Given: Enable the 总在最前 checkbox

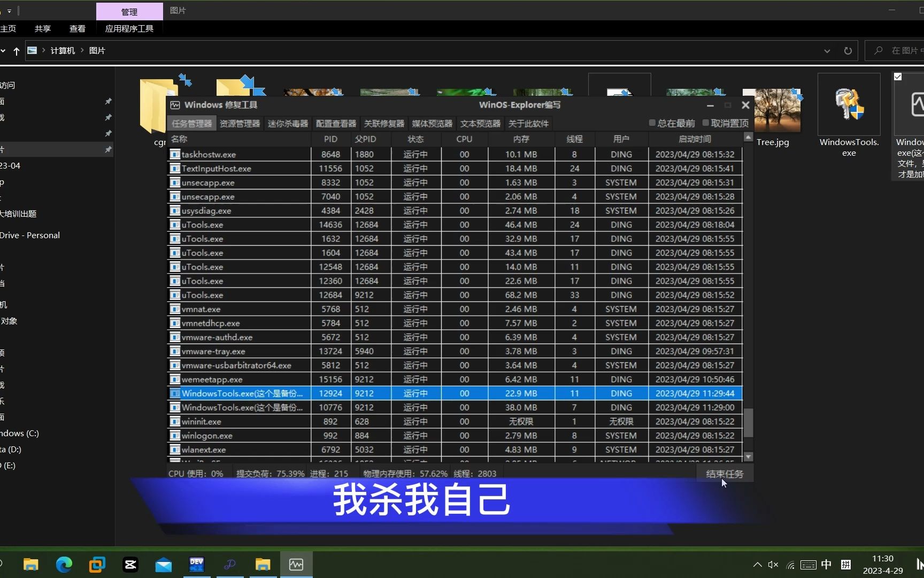Looking at the screenshot, I should pyautogui.click(x=652, y=123).
